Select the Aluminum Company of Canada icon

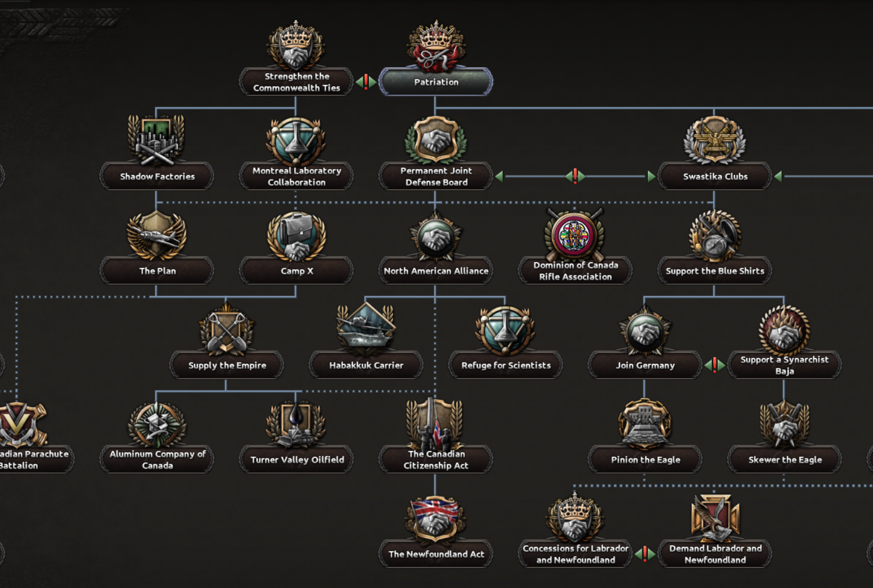click(x=156, y=424)
